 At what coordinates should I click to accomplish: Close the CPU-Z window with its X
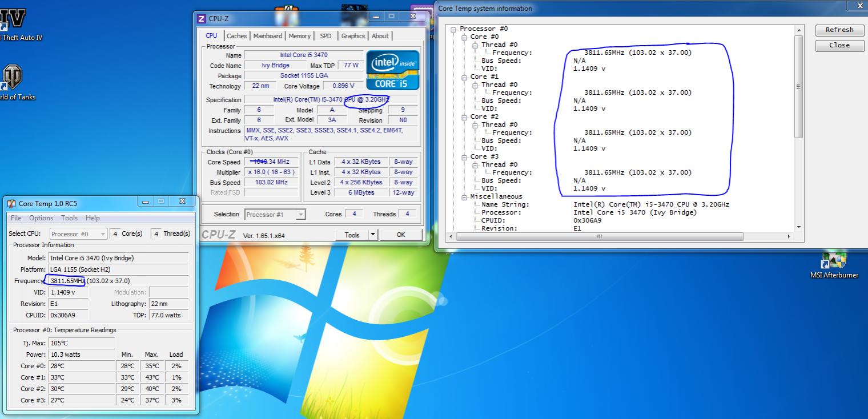click(x=412, y=17)
